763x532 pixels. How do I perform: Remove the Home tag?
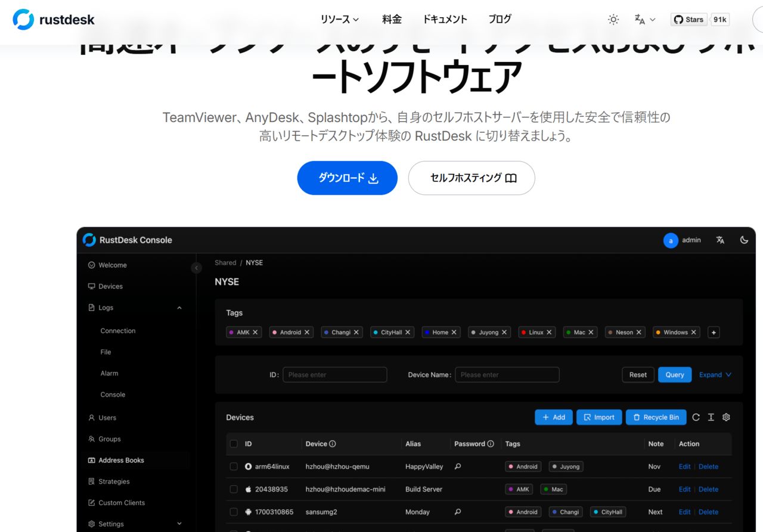454,332
